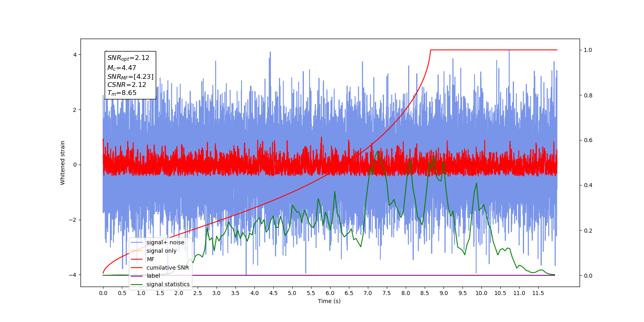This screenshot has width=644, height=322.
Task: Click the right y-axis tick label 1.0
Action: tap(588, 50)
